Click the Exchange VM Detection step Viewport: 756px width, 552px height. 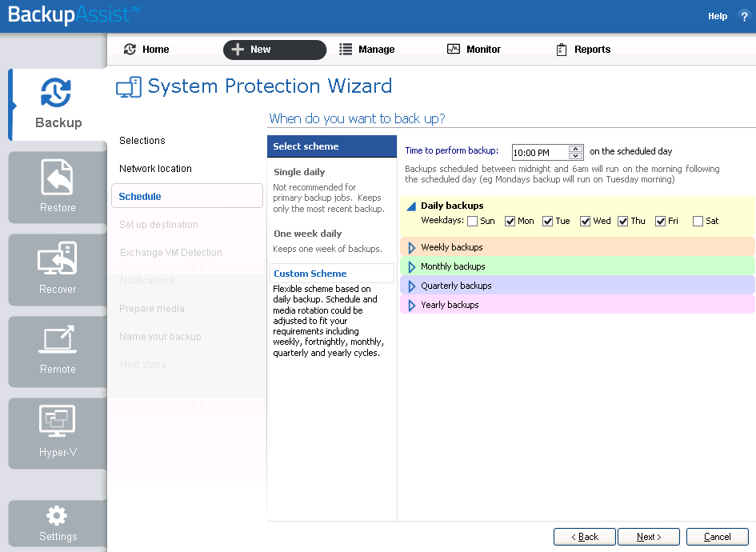click(x=170, y=252)
